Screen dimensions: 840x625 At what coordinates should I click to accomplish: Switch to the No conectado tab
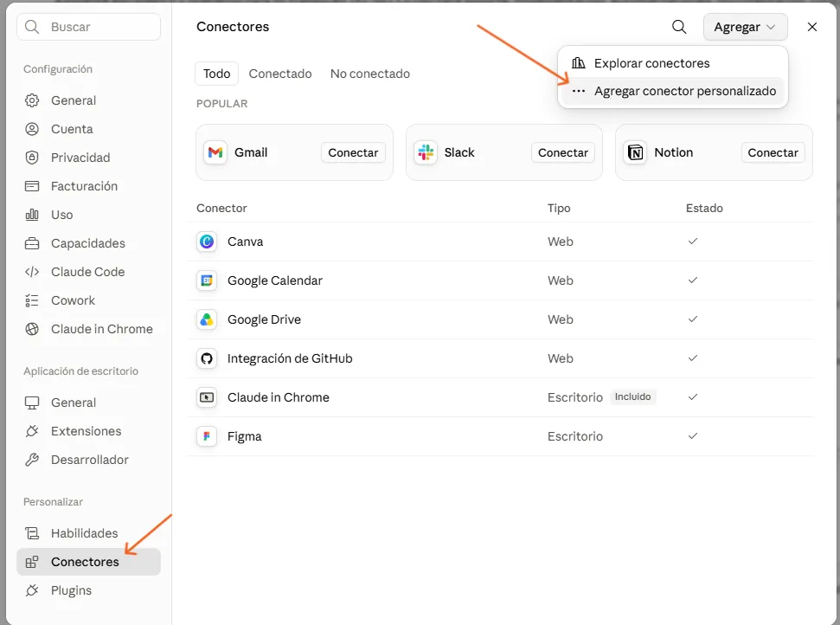pos(369,74)
